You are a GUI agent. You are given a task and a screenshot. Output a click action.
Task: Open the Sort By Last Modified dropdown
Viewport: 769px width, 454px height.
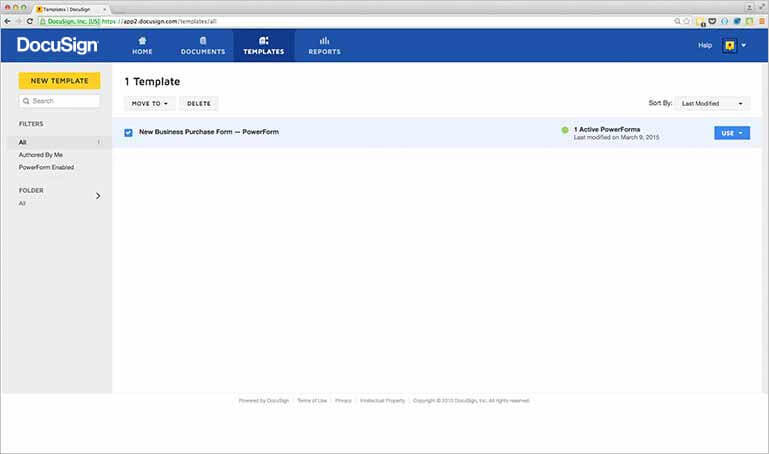coord(713,103)
